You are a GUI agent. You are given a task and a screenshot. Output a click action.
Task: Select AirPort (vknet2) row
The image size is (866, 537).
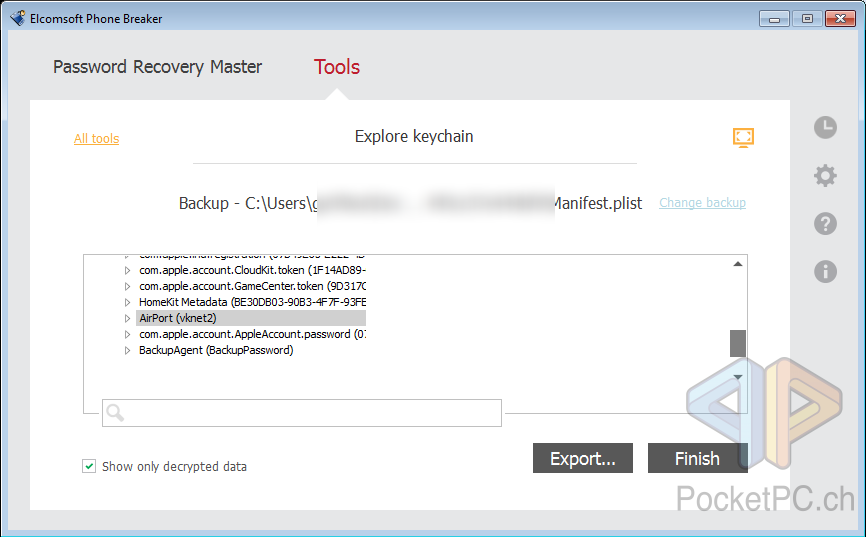point(251,318)
